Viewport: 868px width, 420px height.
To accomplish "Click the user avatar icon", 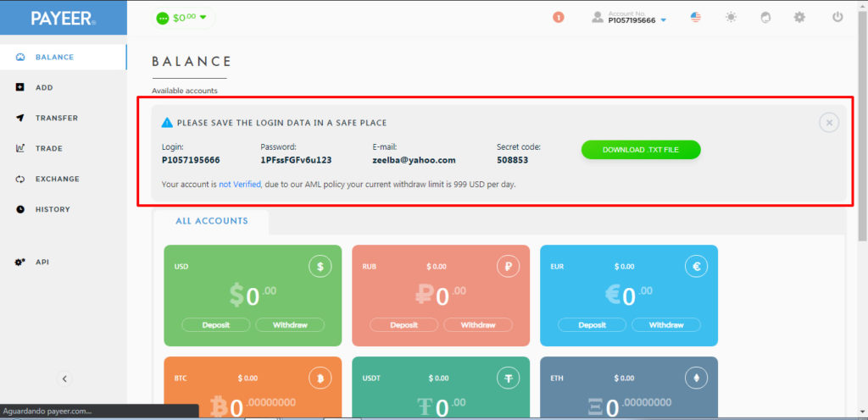I will (598, 17).
